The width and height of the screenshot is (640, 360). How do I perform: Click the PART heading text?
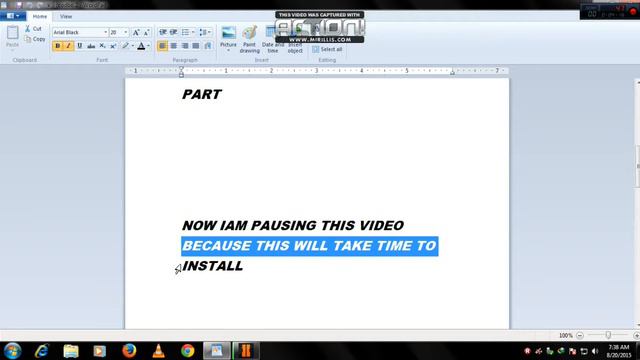coord(202,94)
